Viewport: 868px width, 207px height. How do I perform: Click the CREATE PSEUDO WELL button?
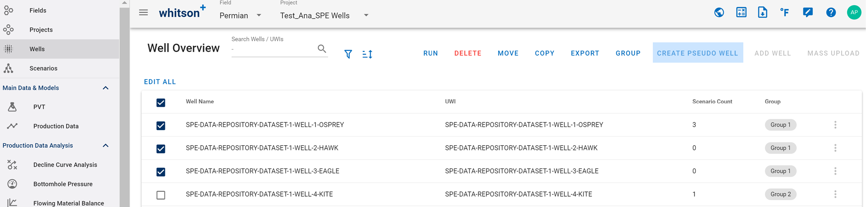(x=697, y=53)
